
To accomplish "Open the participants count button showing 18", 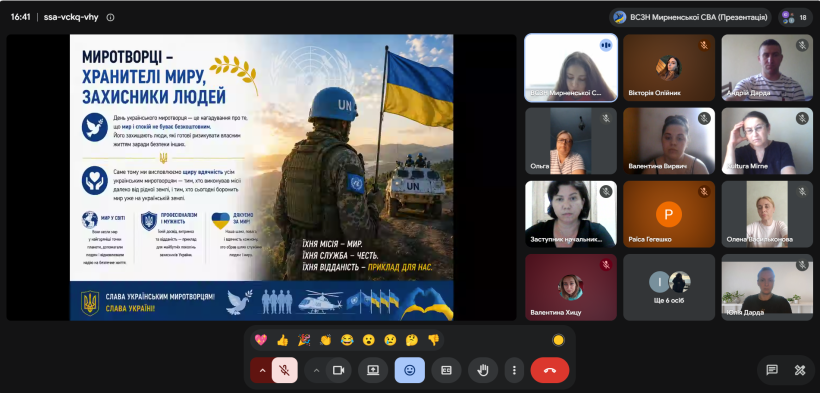I will click(795, 17).
